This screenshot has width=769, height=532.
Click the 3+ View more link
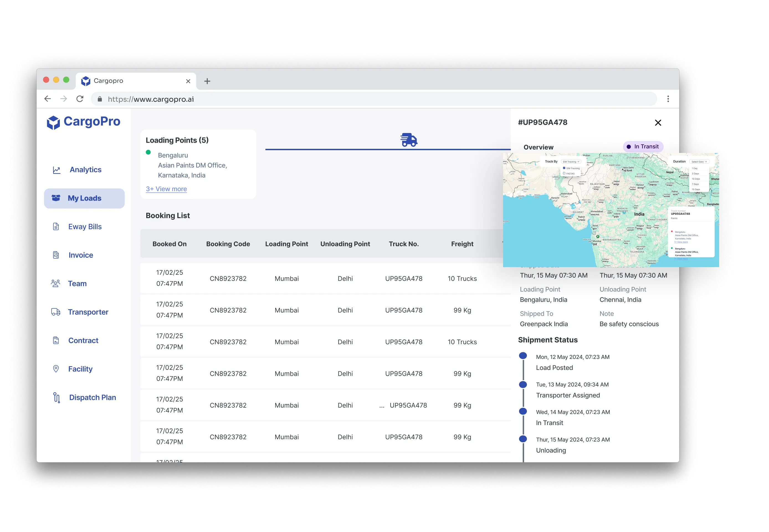[x=166, y=189]
